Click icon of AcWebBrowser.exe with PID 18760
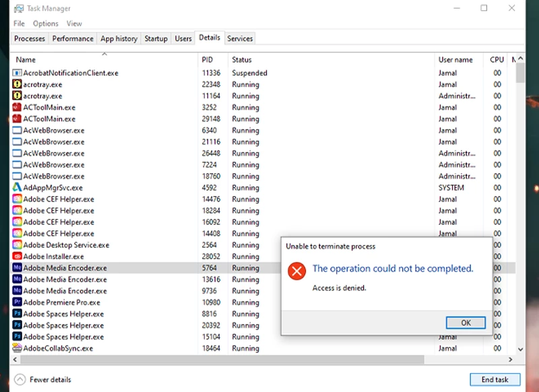 [17, 176]
